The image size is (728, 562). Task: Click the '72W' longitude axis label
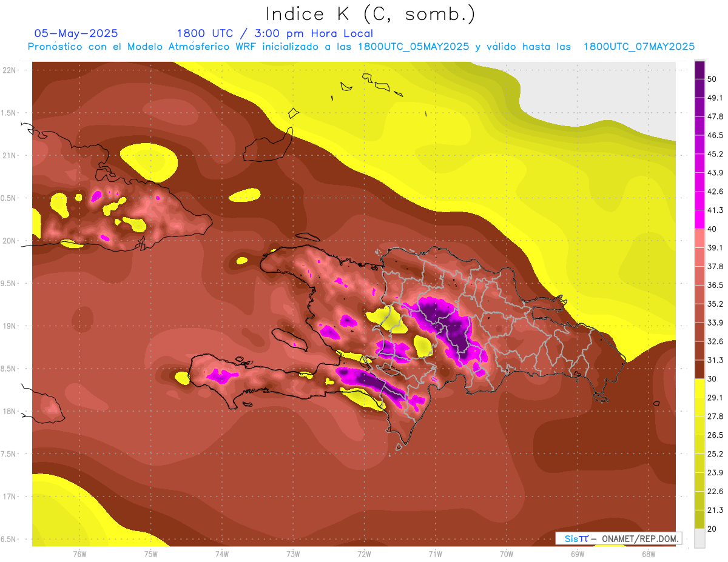pos(364,554)
